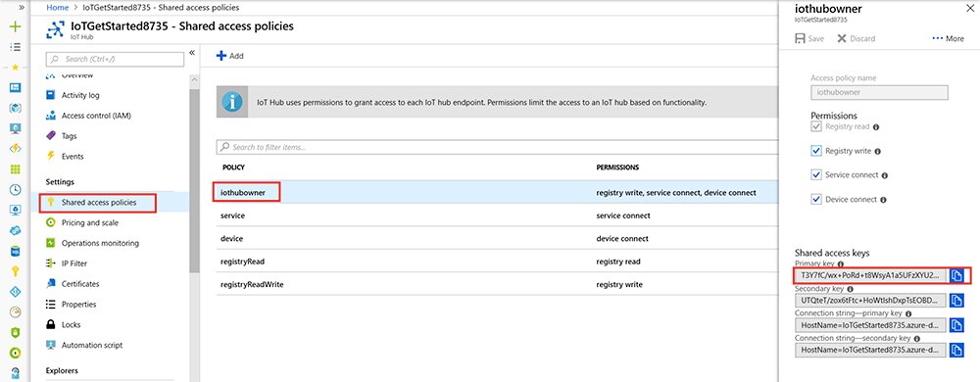980x382 pixels.
Task: Go to Home via breadcrumb link
Action: tap(58, 8)
